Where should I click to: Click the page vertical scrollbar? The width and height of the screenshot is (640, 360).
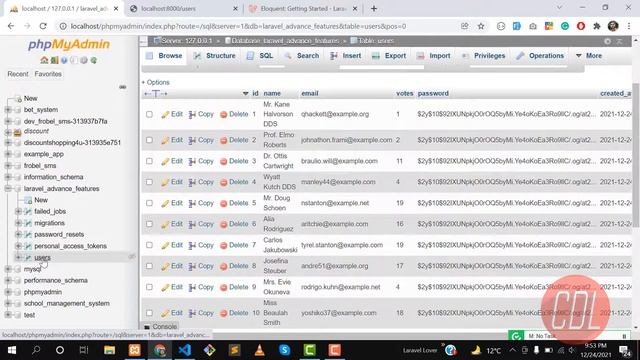(636, 155)
